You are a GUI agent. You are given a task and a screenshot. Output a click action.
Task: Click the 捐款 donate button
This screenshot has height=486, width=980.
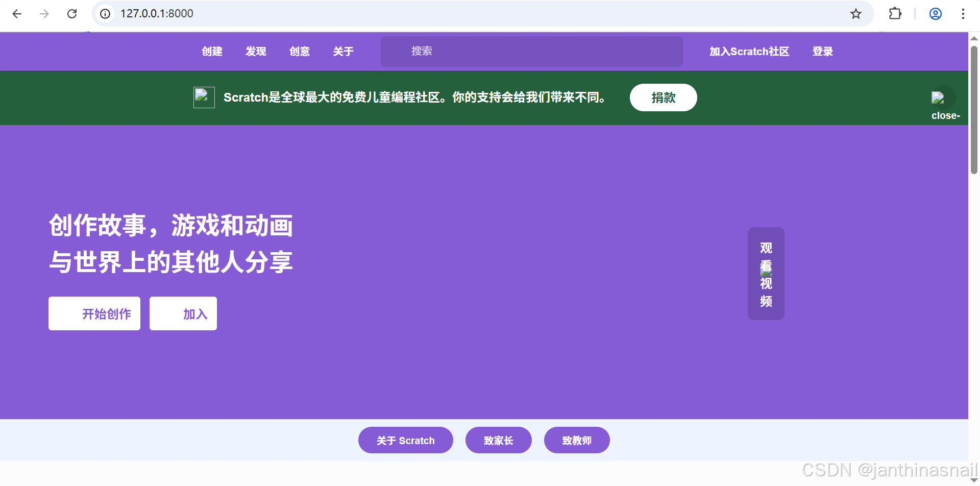(x=663, y=98)
